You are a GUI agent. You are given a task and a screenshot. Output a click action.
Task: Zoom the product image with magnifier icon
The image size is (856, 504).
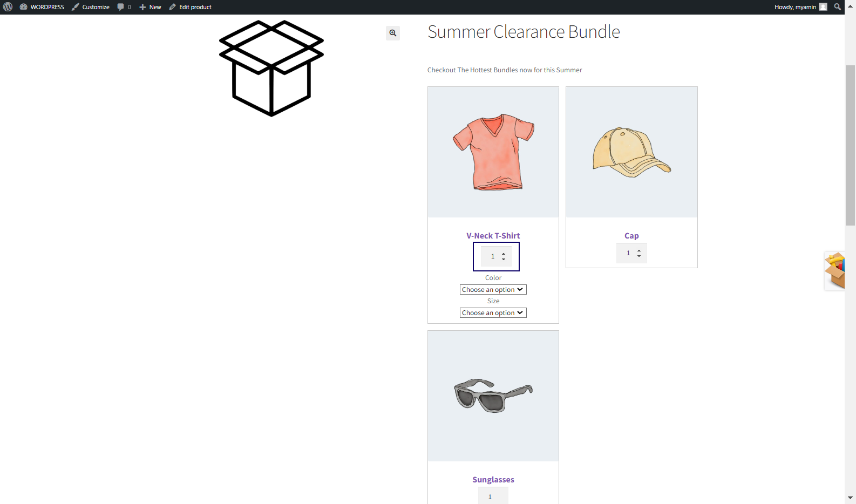393,33
